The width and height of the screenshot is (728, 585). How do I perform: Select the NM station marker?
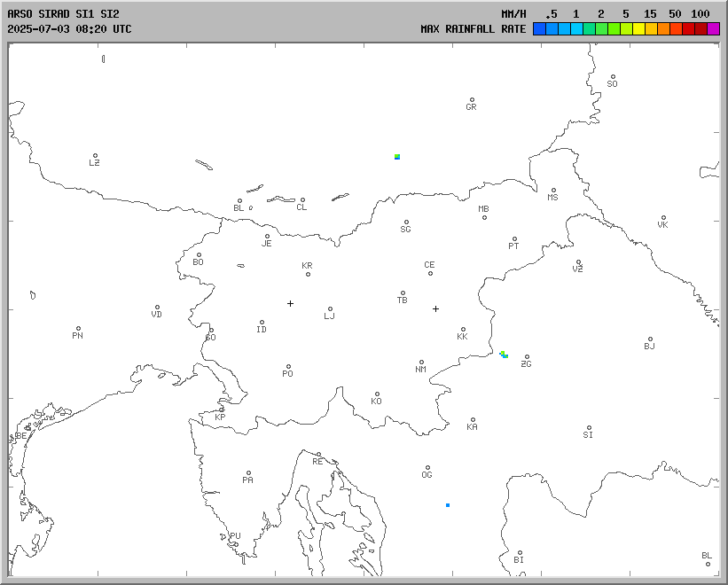pyautogui.click(x=421, y=363)
